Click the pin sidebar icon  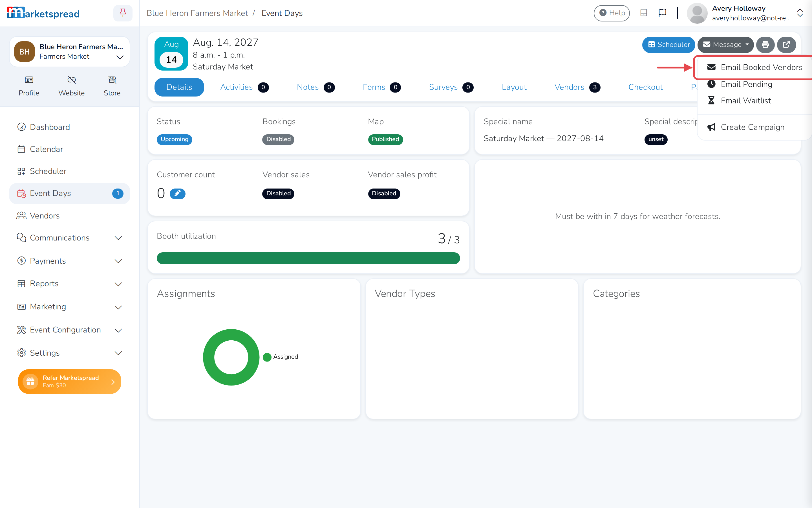pos(123,13)
